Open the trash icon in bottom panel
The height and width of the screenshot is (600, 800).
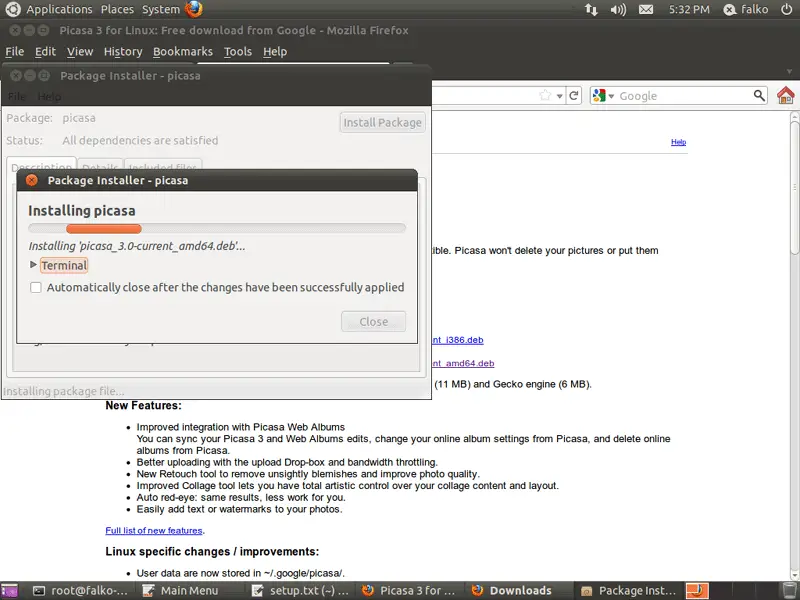pos(789,590)
